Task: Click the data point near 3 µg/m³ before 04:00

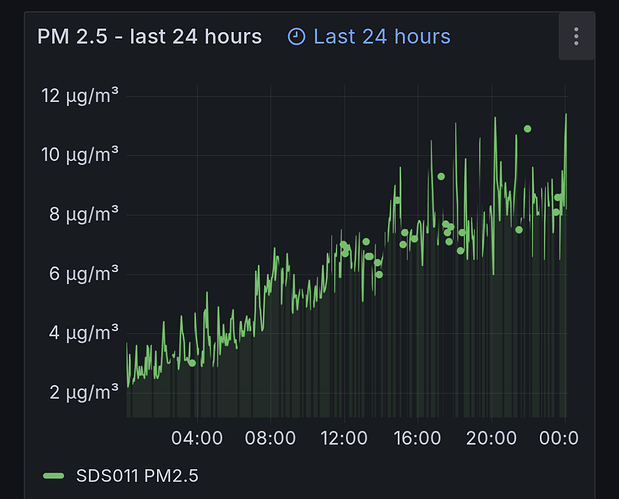Action: pyautogui.click(x=192, y=363)
